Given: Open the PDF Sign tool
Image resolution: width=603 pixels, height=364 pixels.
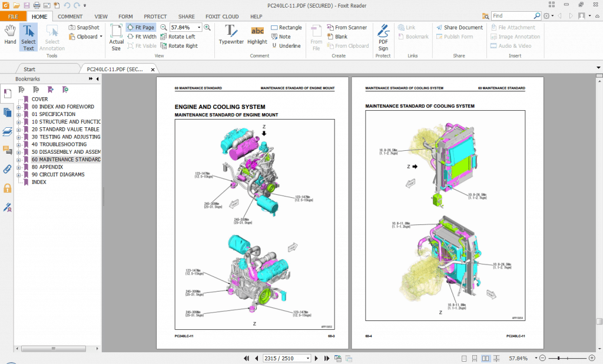Looking at the screenshot, I should (x=383, y=37).
